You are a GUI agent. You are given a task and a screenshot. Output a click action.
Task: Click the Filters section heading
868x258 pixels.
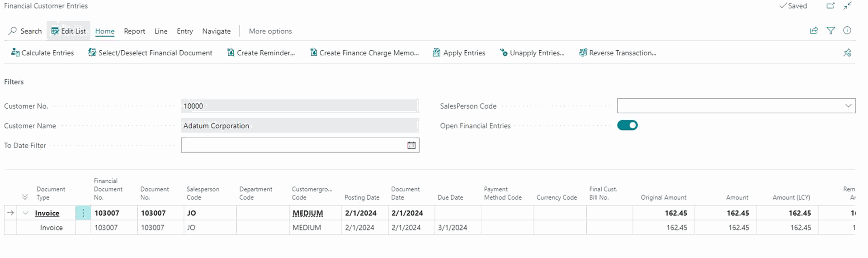(14, 82)
